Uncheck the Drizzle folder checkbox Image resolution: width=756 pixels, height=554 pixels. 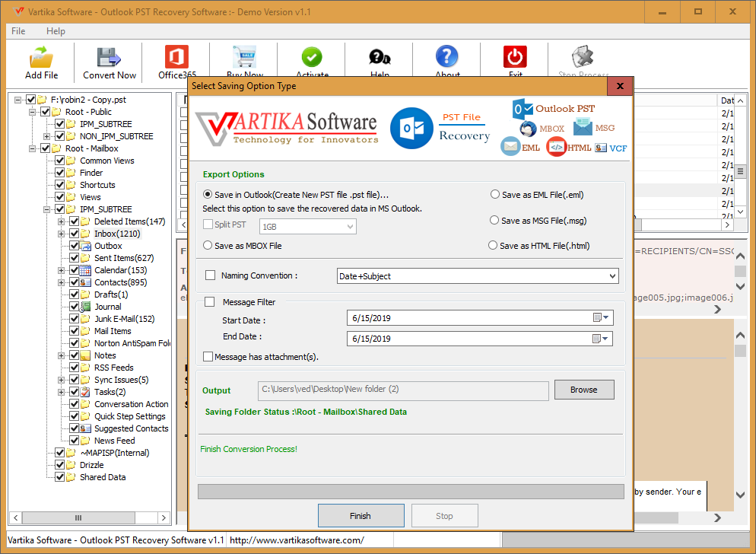[60, 465]
